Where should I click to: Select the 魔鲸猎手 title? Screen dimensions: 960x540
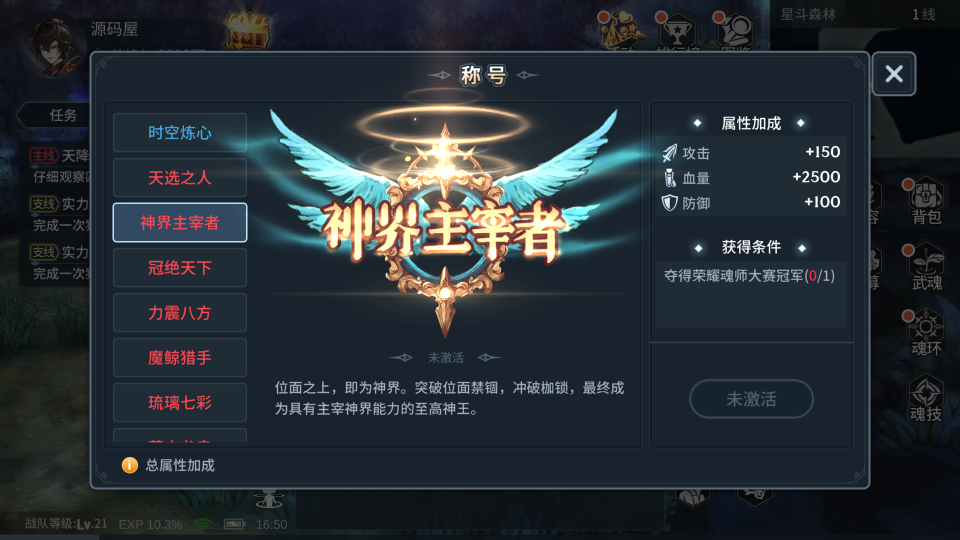pos(180,358)
